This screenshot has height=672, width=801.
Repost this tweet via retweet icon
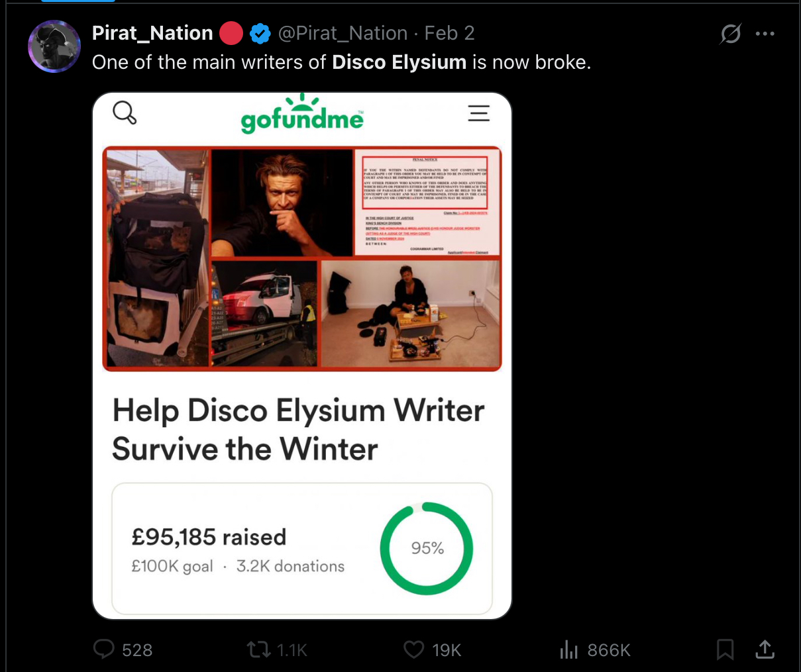point(258,649)
